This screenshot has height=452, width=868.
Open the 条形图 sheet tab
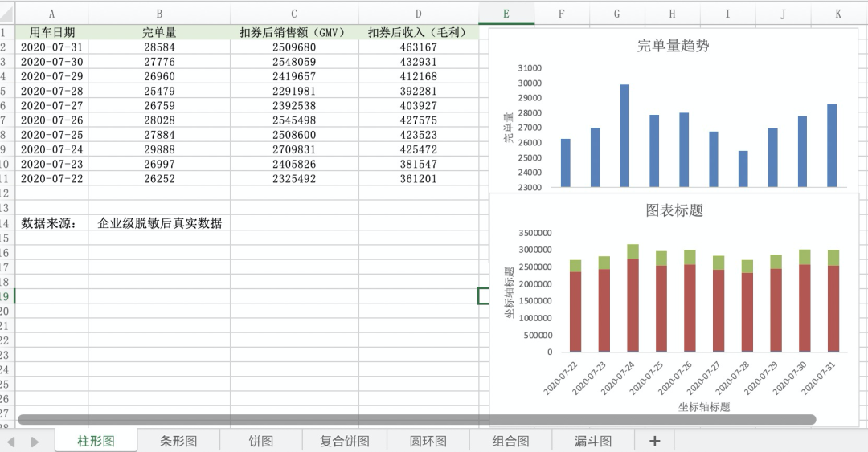(178, 441)
